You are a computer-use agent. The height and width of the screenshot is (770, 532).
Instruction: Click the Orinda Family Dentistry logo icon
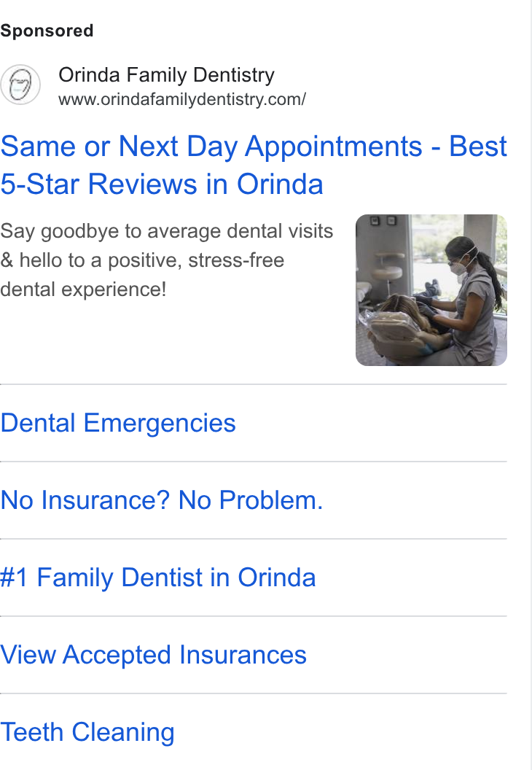pyautogui.click(x=20, y=85)
